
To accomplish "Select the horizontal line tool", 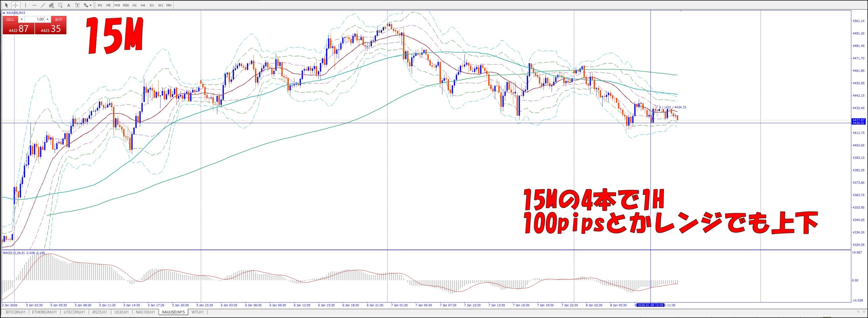I will coord(34,5).
